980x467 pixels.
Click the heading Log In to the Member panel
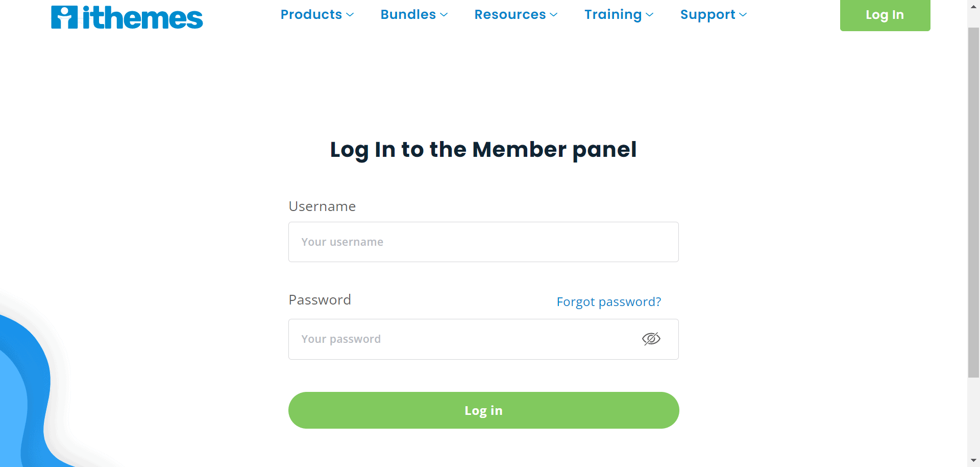tap(483, 149)
